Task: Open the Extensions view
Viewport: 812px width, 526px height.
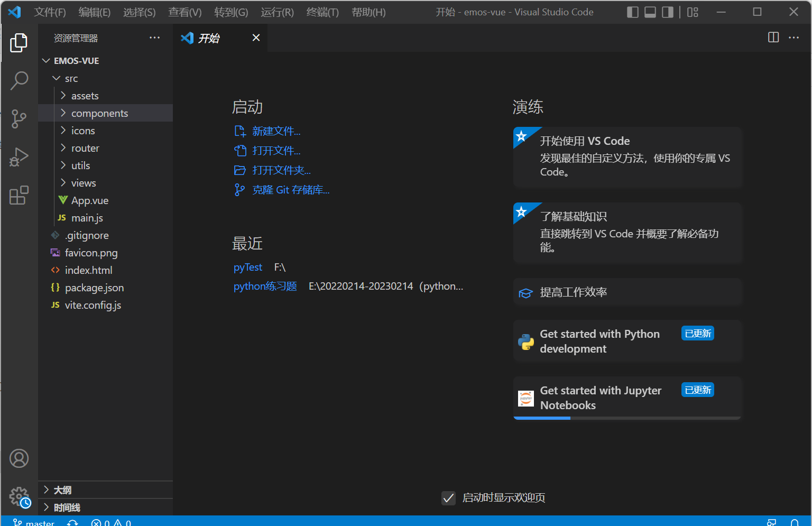Action: point(19,195)
